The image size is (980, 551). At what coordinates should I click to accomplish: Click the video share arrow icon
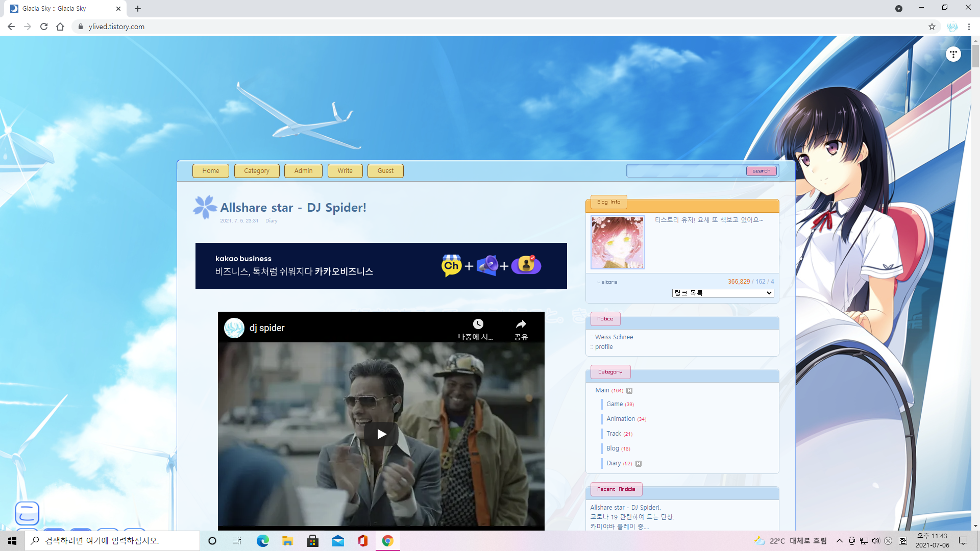521,324
